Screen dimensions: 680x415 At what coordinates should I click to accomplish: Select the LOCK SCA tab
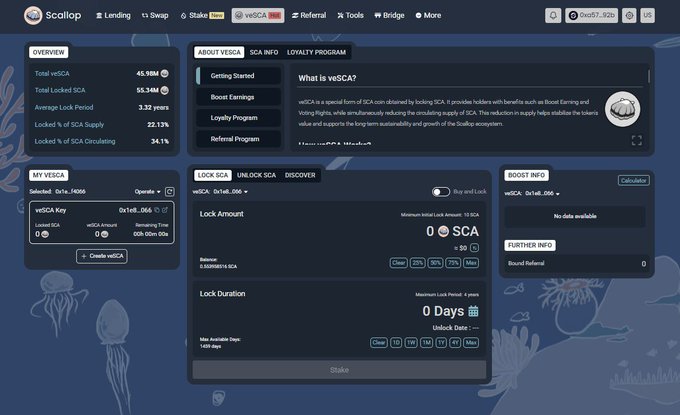(213, 175)
